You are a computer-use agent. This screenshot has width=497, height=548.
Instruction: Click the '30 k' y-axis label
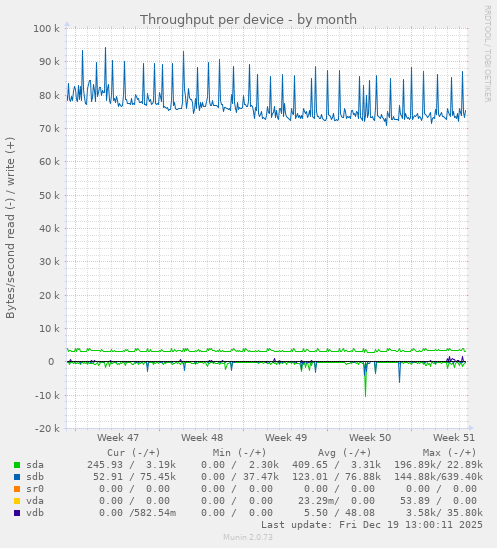[x=49, y=262]
